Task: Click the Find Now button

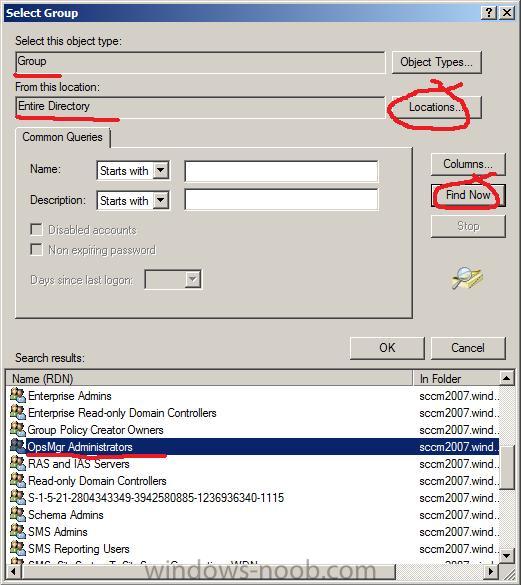Action: pos(468,195)
